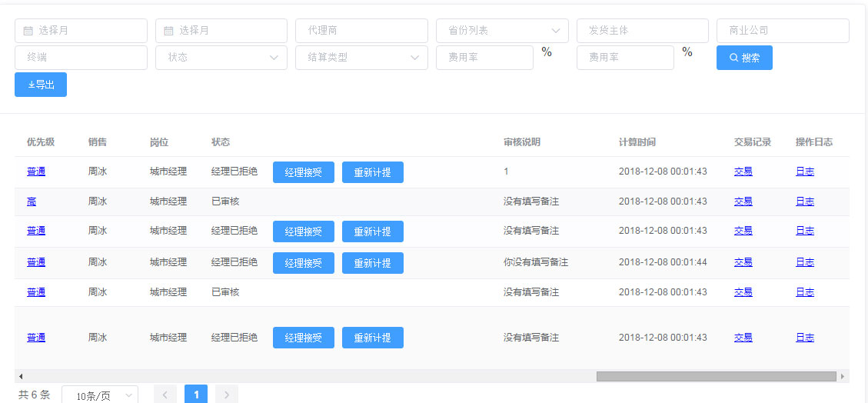Open 交易 link in the first row
The width and height of the screenshot is (868, 403).
click(x=743, y=172)
